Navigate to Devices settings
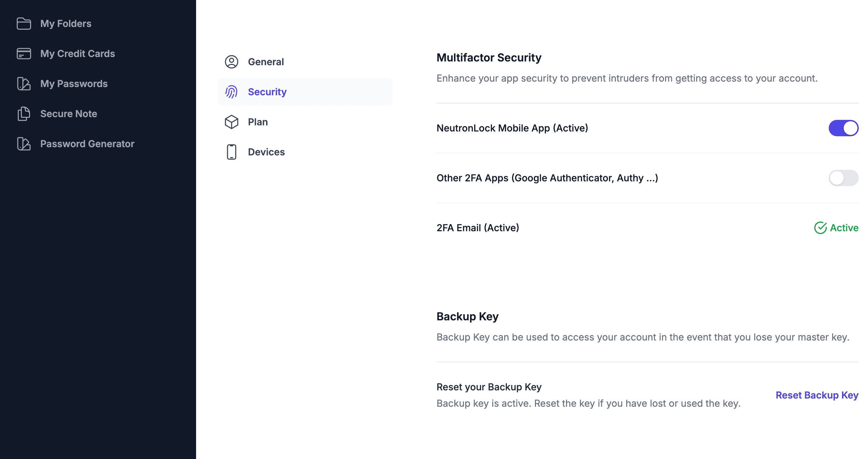The height and width of the screenshot is (459, 868). click(x=266, y=152)
